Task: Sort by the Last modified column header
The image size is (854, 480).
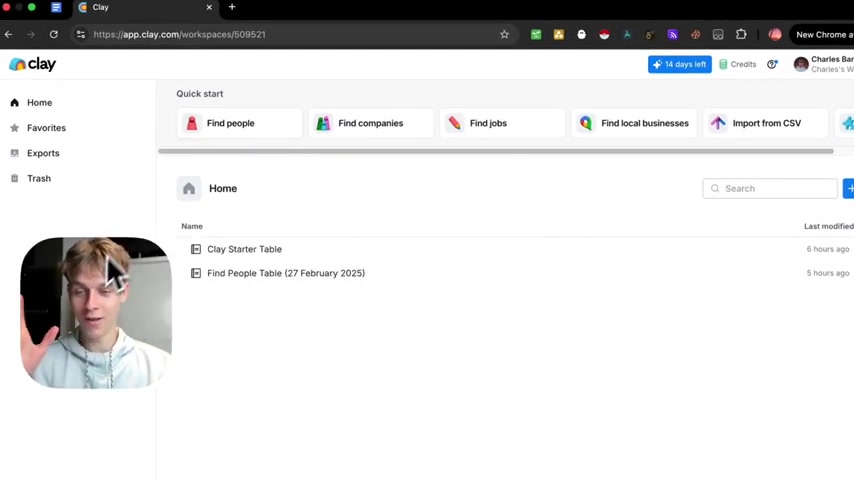Action: [828, 226]
